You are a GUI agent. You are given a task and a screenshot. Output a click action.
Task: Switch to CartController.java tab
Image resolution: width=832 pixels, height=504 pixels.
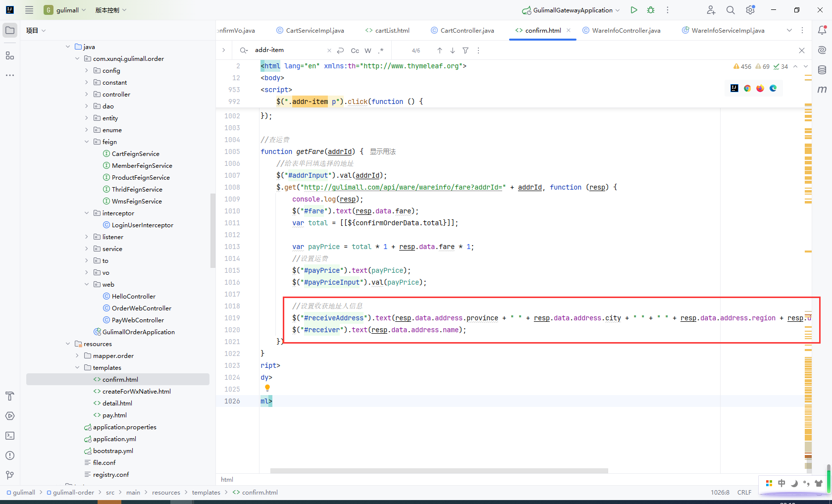coord(463,30)
